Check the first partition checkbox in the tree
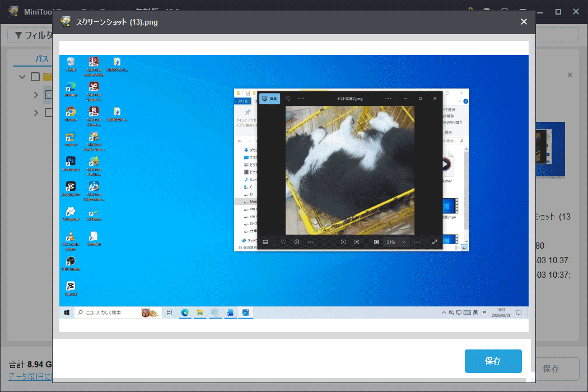Image resolution: width=588 pixels, height=392 pixels. pos(48,94)
